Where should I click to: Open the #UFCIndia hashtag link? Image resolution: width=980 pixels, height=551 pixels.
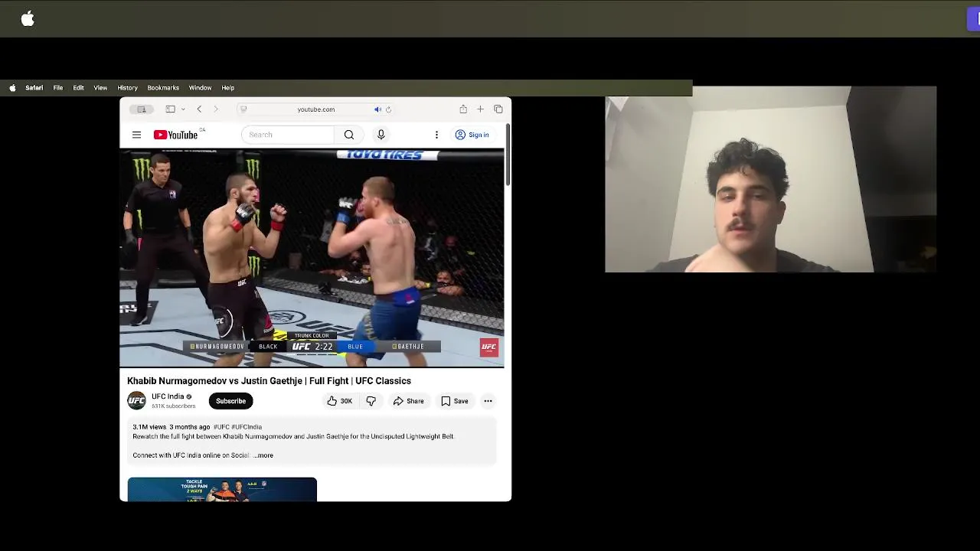click(x=247, y=427)
